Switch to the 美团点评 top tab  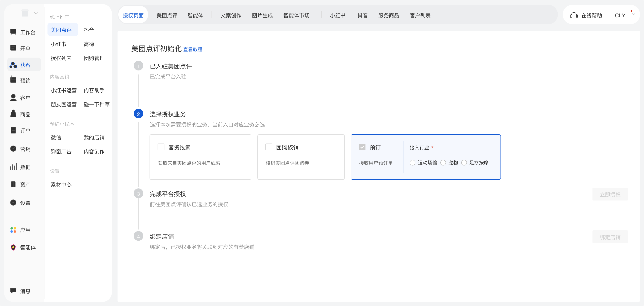[x=167, y=15]
